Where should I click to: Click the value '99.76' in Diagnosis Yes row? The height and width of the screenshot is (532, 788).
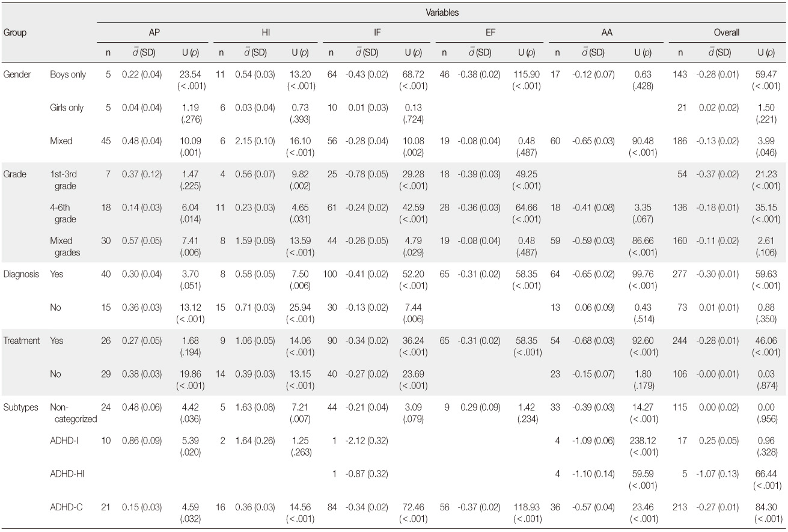[x=644, y=273]
